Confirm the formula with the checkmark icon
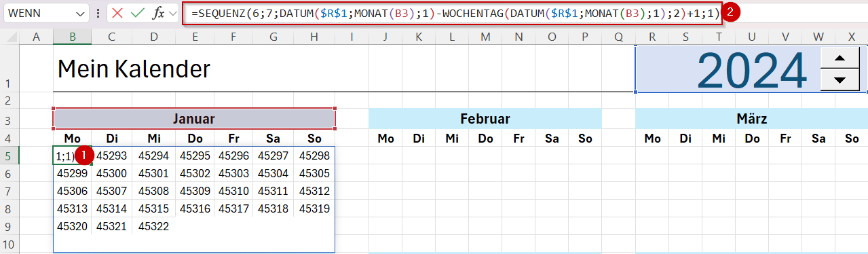The image size is (868, 254). [138, 13]
